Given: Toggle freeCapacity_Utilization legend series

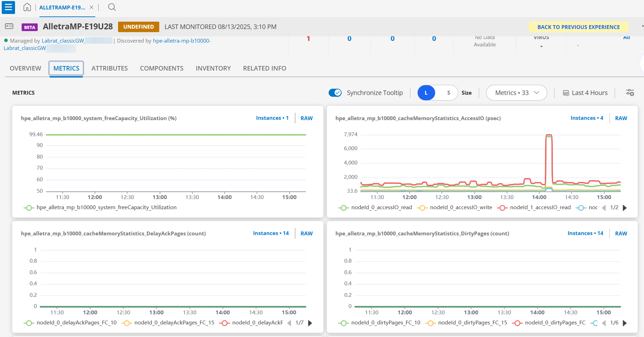Looking at the screenshot, I should [x=100, y=207].
